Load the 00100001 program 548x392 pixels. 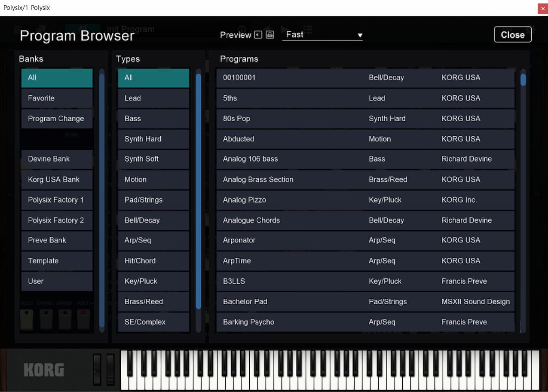366,78
